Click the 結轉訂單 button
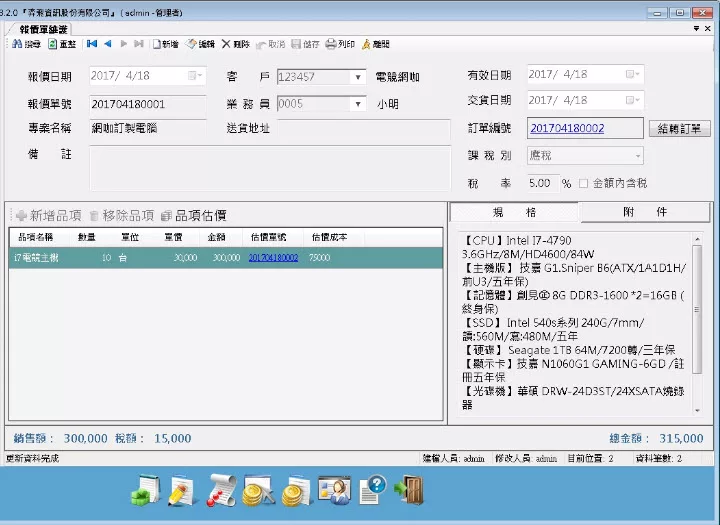Viewport: 720px width, 525px height. pyautogui.click(x=680, y=129)
